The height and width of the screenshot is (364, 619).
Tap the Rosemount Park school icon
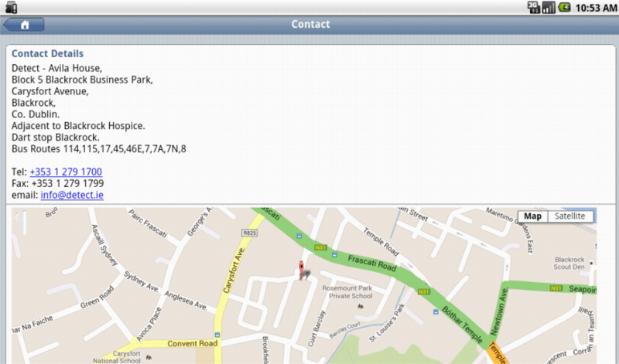[x=360, y=306]
